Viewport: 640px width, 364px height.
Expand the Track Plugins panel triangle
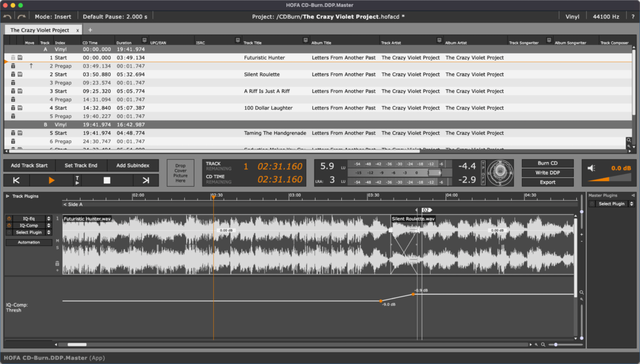[7, 196]
